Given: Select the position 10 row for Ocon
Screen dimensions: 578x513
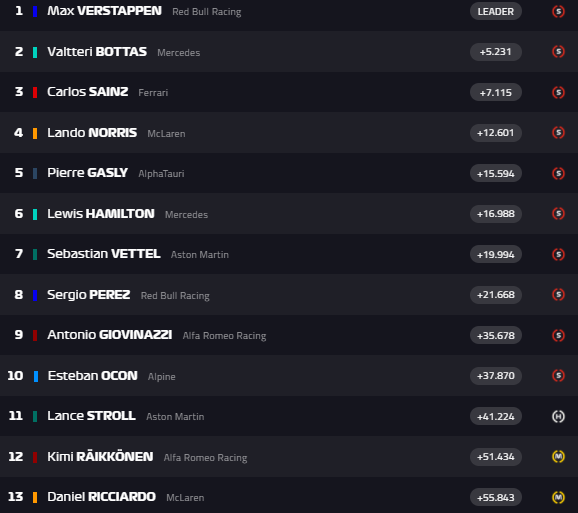Looking at the screenshot, I should (289, 376).
